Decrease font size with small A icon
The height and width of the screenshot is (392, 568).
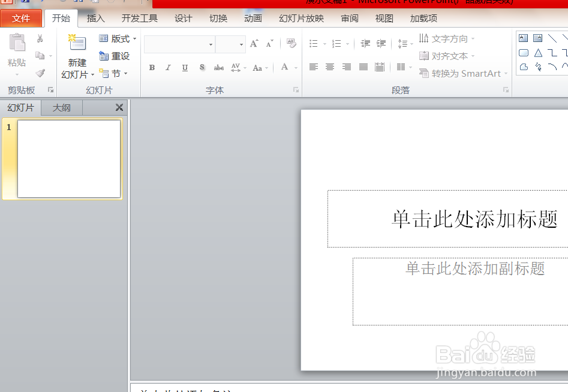click(269, 44)
